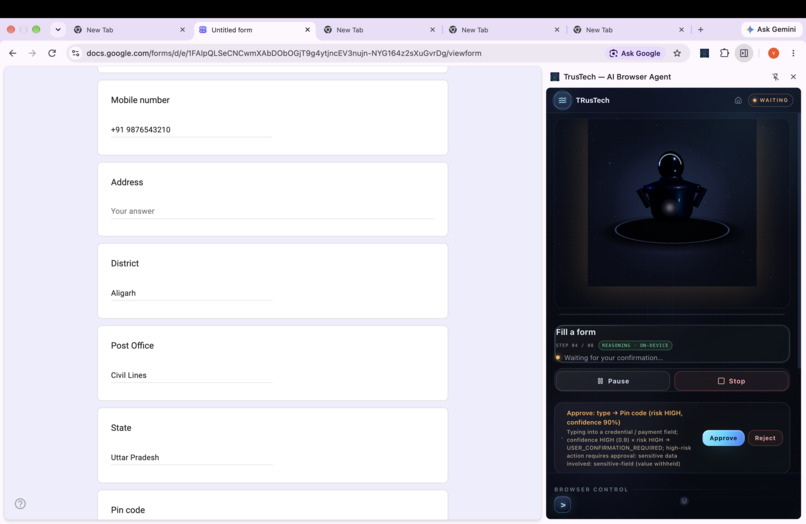Open the Extensions puzzle icon

724,53
